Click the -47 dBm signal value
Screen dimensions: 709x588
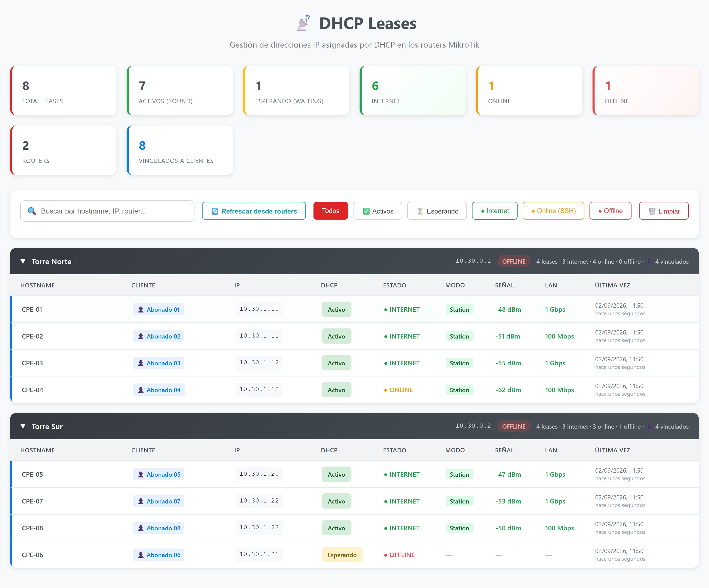coord(508,474)
